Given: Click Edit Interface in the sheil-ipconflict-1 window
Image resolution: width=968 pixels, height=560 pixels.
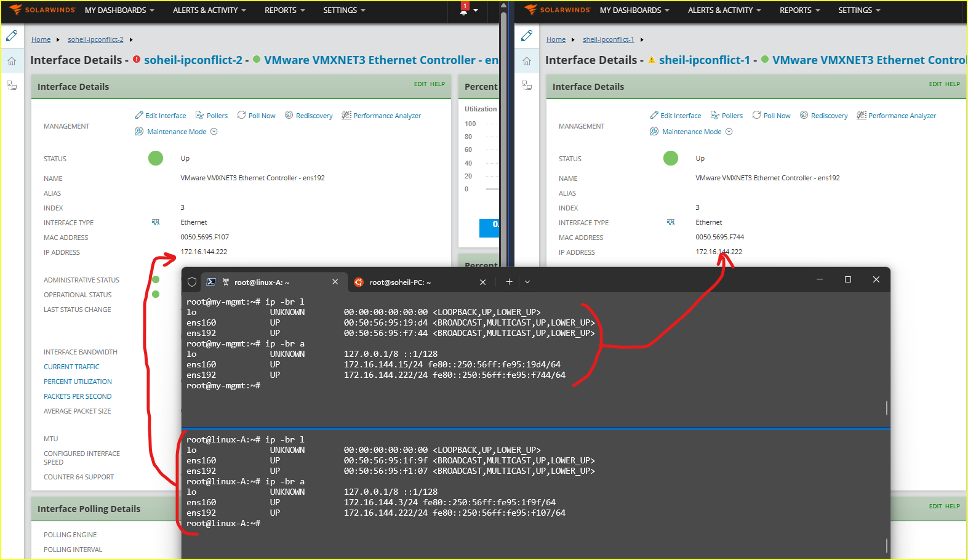Looking at the screenshot, I should [x=676, y=116].
